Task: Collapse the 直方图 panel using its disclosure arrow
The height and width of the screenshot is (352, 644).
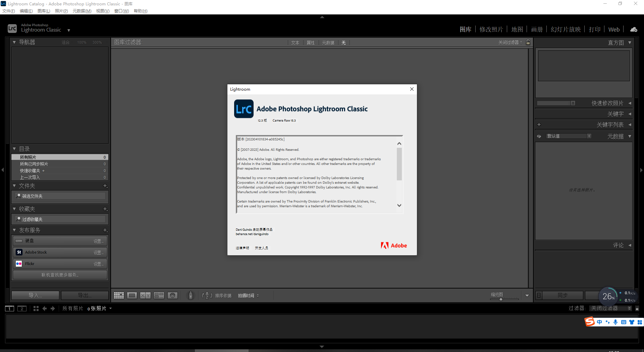Action: point(630,43)
